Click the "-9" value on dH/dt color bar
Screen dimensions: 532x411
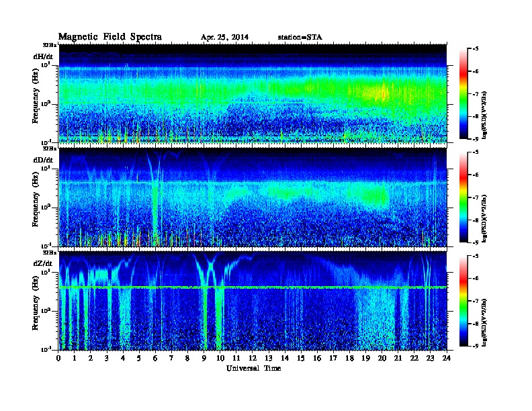pos(476,139)
